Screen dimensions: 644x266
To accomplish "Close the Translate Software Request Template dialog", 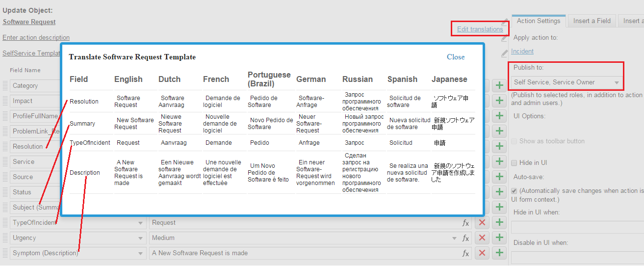I will 455,57.
